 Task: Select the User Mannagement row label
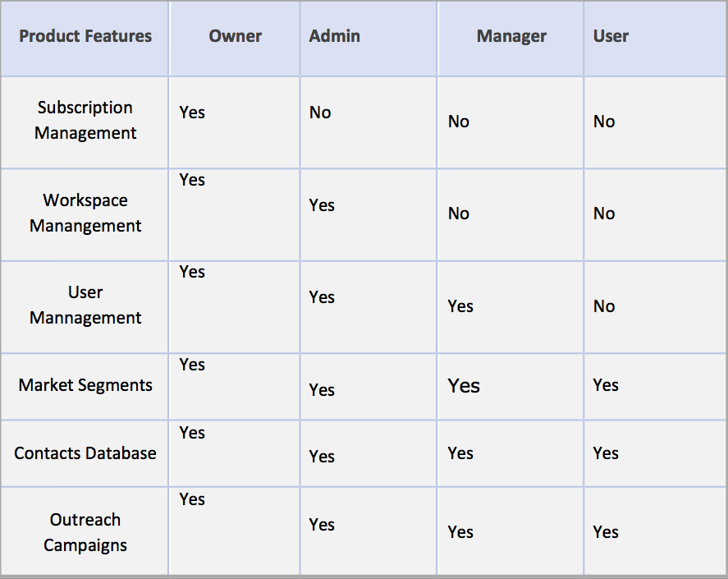point(85,305)
